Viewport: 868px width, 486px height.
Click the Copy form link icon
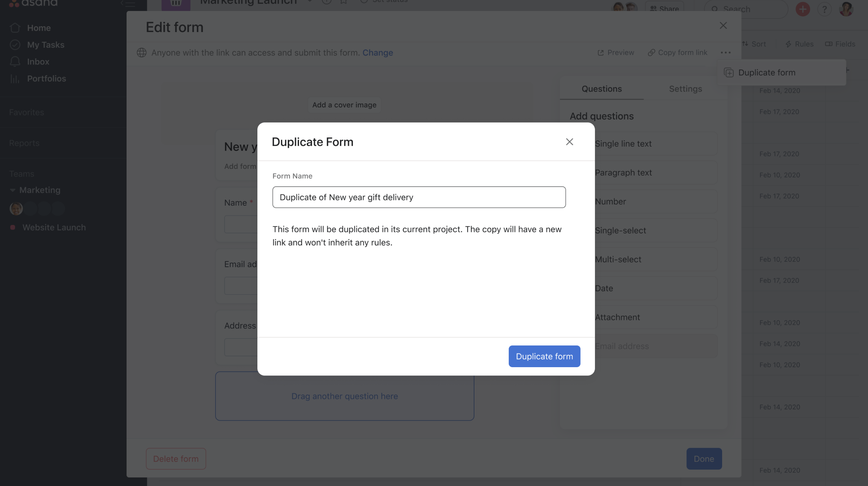[x=651, y=52]
